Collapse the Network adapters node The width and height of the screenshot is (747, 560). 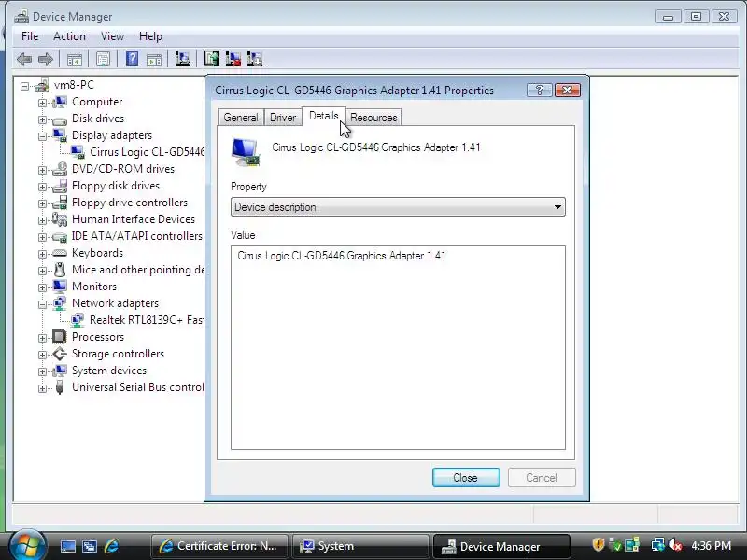(x=42, y=304)
